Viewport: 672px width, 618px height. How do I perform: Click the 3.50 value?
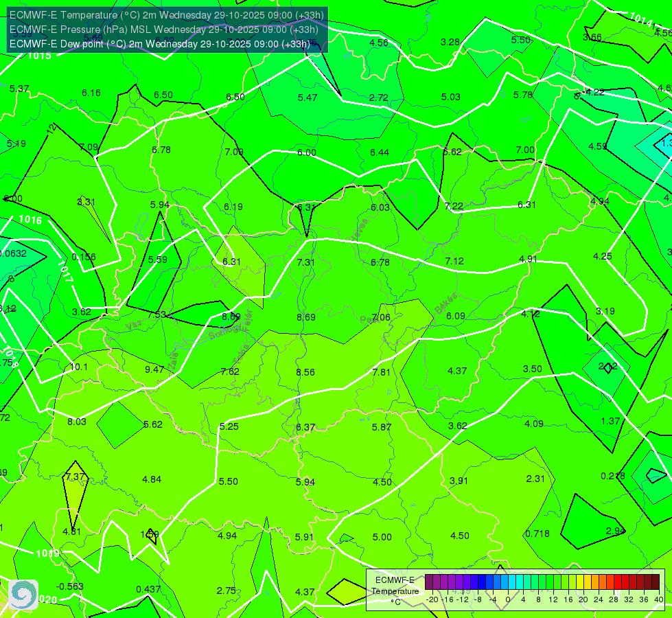click(532, 369)
